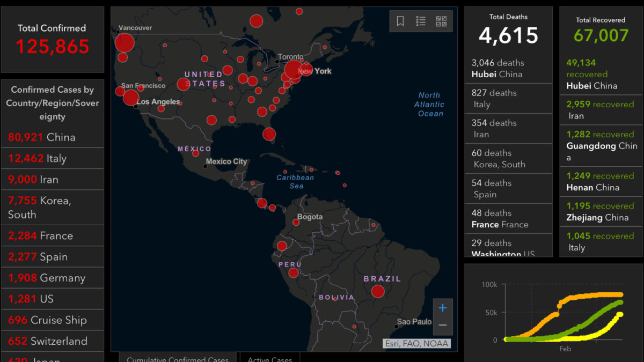Zoom out with the minus button
The height and width of the screenshot is (362, 644).
click(443, 325)
